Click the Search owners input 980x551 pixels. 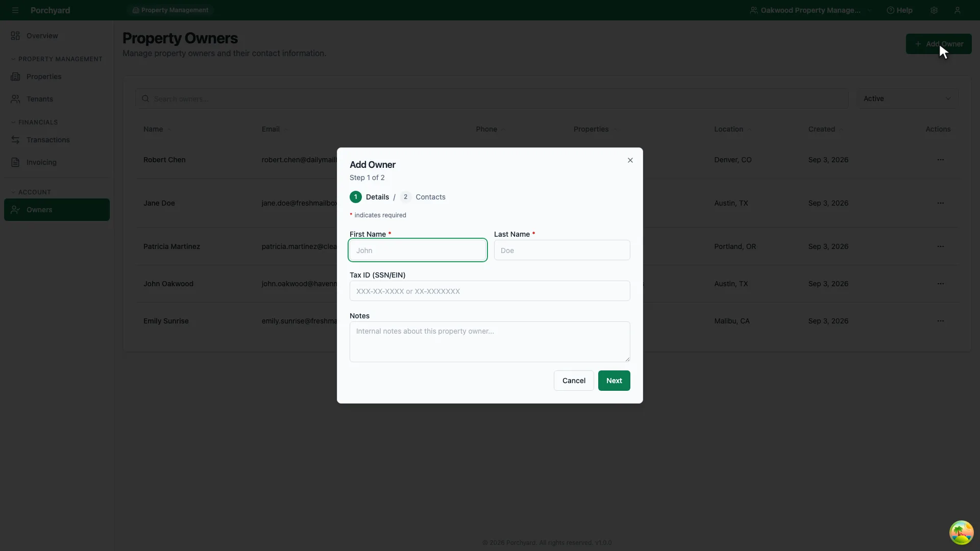tap(492, 98)
